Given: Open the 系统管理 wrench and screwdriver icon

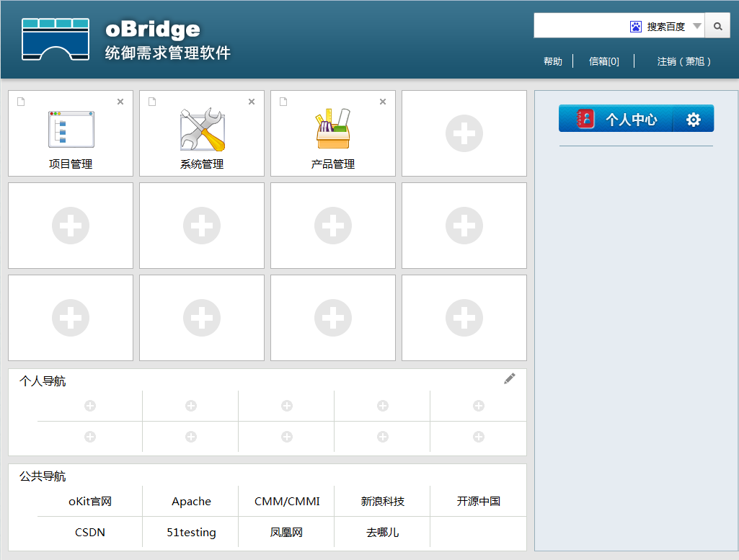Looking at the screenshot, I should click(x=202, y=130).
